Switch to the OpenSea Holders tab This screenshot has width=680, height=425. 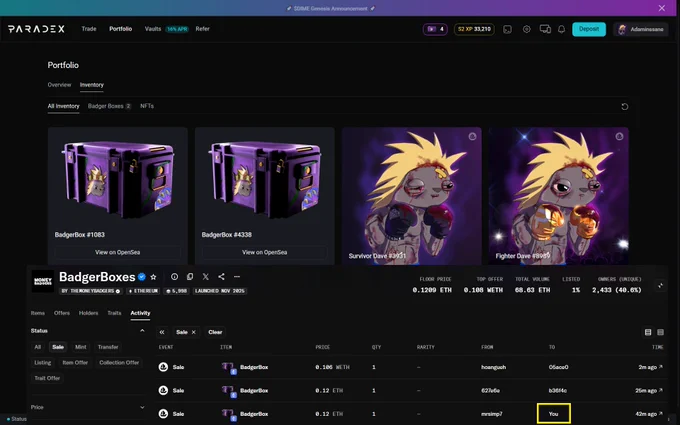pyautogui.click(x=88, y=313)
